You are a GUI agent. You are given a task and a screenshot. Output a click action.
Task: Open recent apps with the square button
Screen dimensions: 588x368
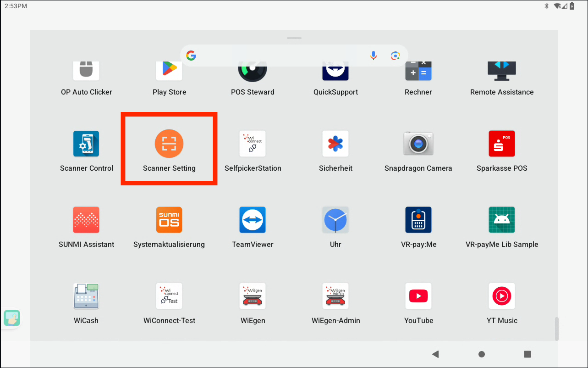(528, 354)
